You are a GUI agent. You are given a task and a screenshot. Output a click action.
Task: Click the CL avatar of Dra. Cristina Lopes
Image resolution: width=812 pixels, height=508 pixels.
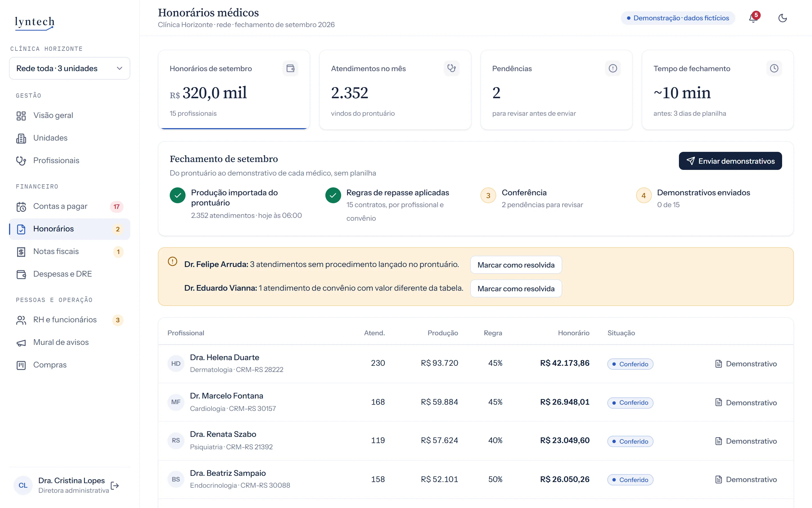(23, 485)
